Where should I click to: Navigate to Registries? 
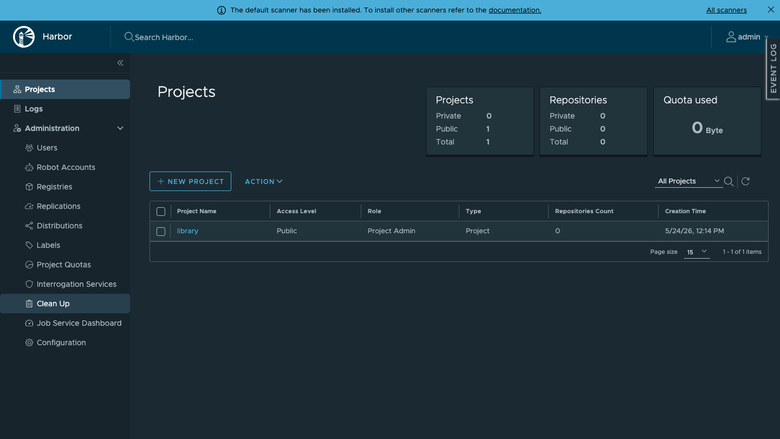[65, 187]
